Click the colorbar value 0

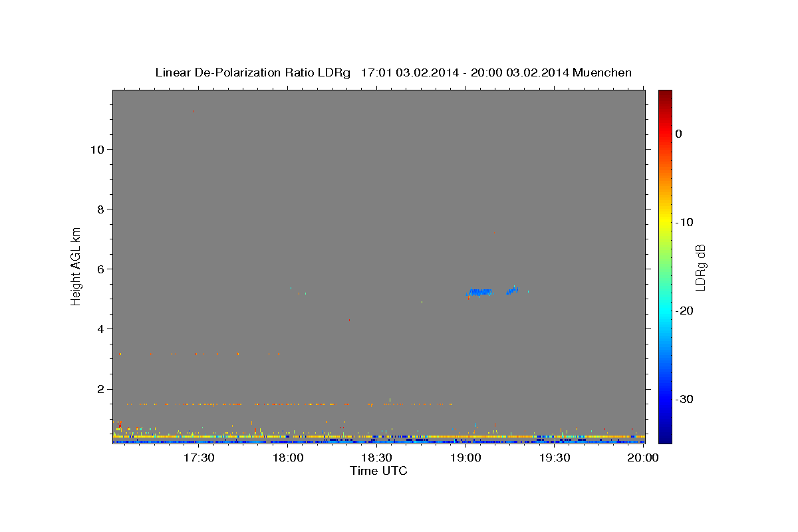[679, 134]
